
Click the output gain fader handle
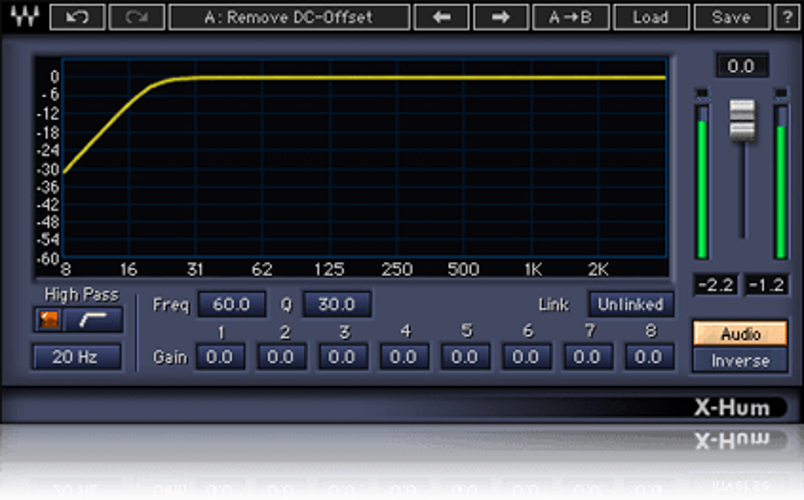point(742,121)
